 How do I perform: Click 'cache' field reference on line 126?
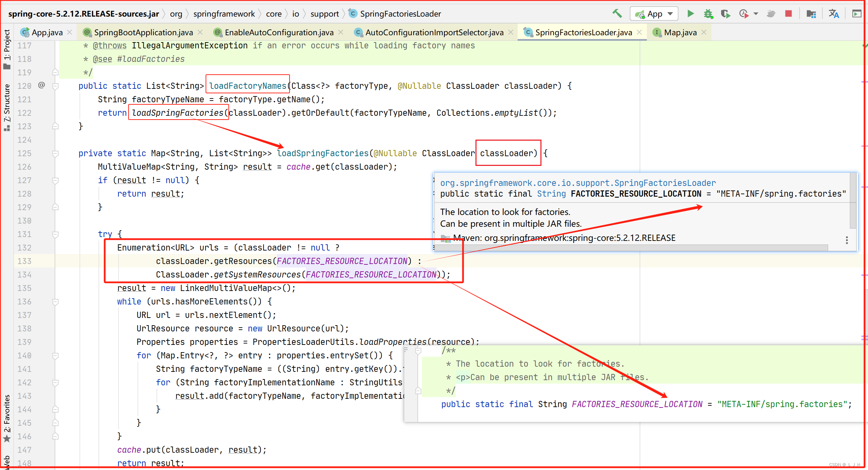pos(298,167)
